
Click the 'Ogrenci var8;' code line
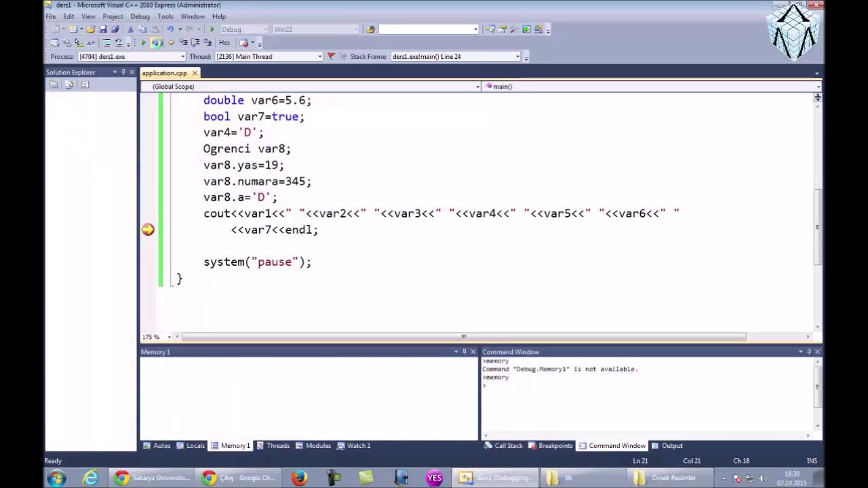coord(247,149)
